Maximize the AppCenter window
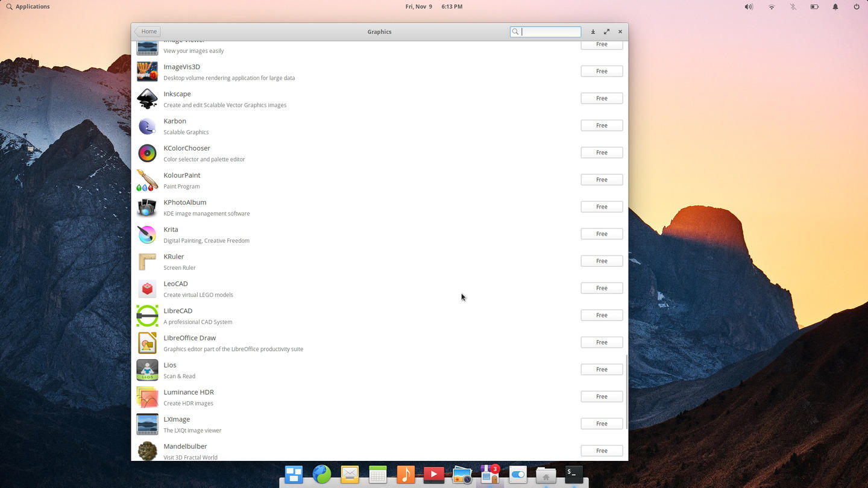868x488 pixels. 606,32
